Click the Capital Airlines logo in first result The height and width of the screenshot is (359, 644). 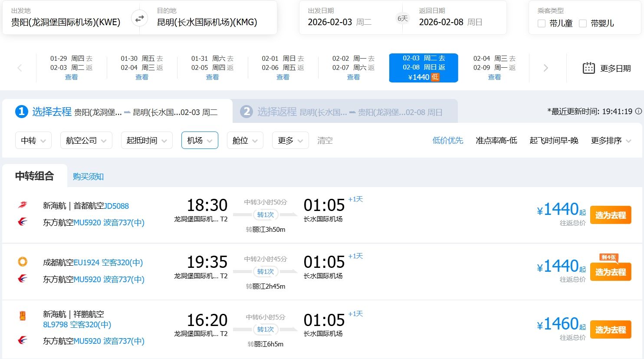[23, 205]
